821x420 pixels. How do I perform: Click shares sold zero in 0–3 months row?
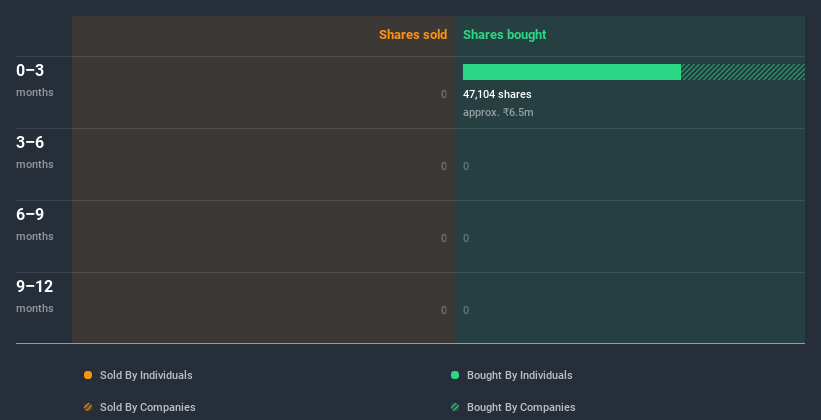coord(444,94)
